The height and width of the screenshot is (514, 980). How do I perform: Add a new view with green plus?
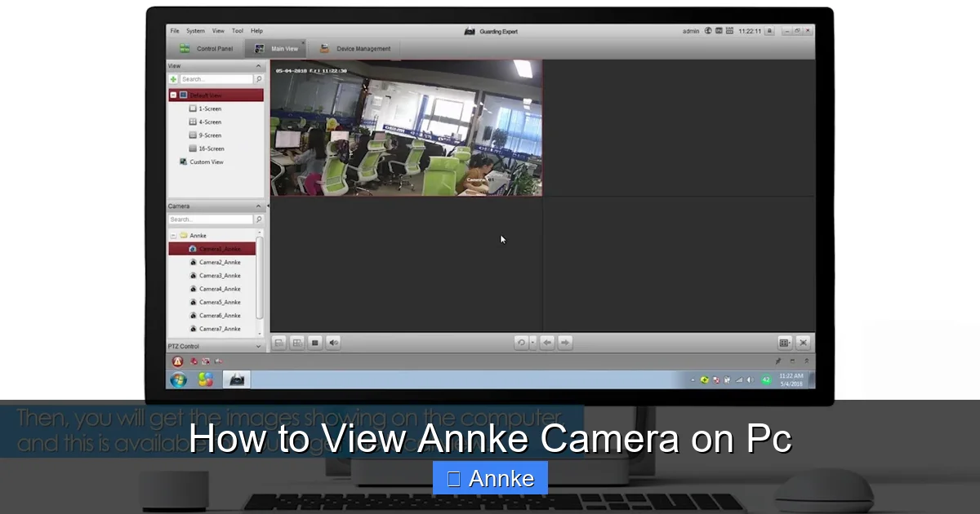173,79
